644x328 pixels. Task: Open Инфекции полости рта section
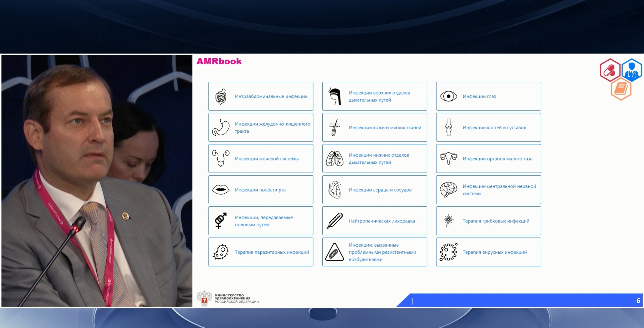pos(261,190)
